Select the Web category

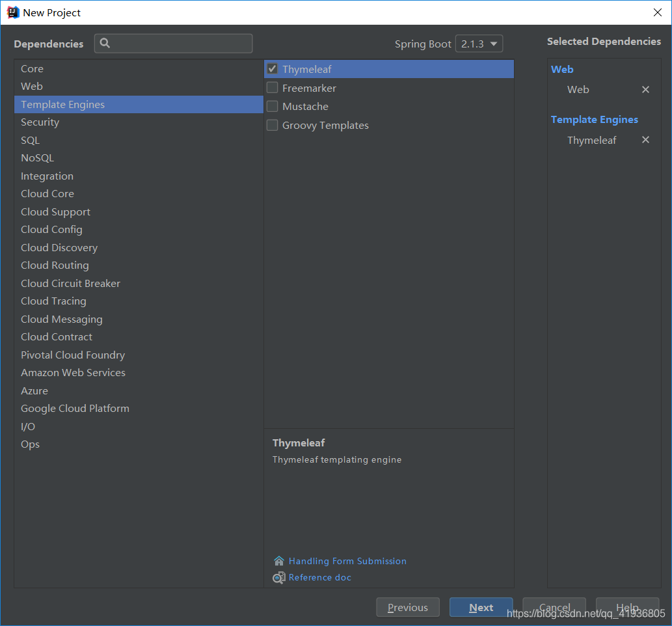[x=139, y=86]
